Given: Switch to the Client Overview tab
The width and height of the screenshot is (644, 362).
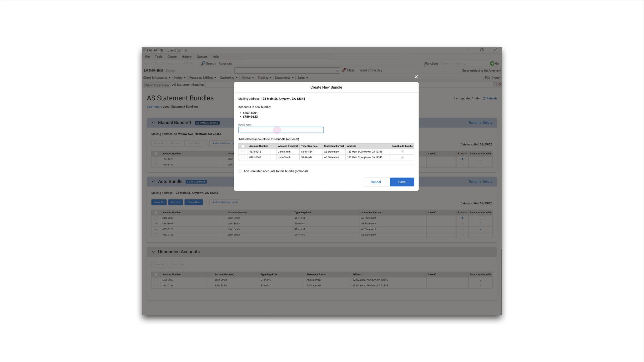Looking at the screenshot, I should [156, 85].
